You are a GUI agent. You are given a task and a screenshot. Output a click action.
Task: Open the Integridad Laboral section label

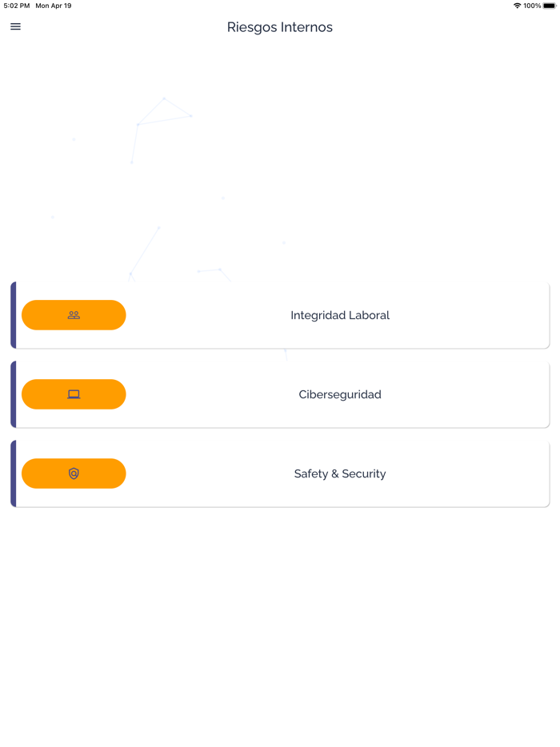click(x=340, y=315)
